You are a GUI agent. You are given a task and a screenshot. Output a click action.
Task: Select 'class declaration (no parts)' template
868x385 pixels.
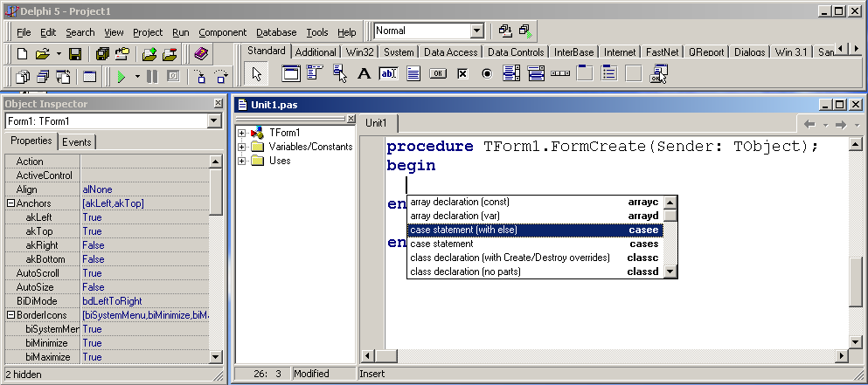click(535, 272)
